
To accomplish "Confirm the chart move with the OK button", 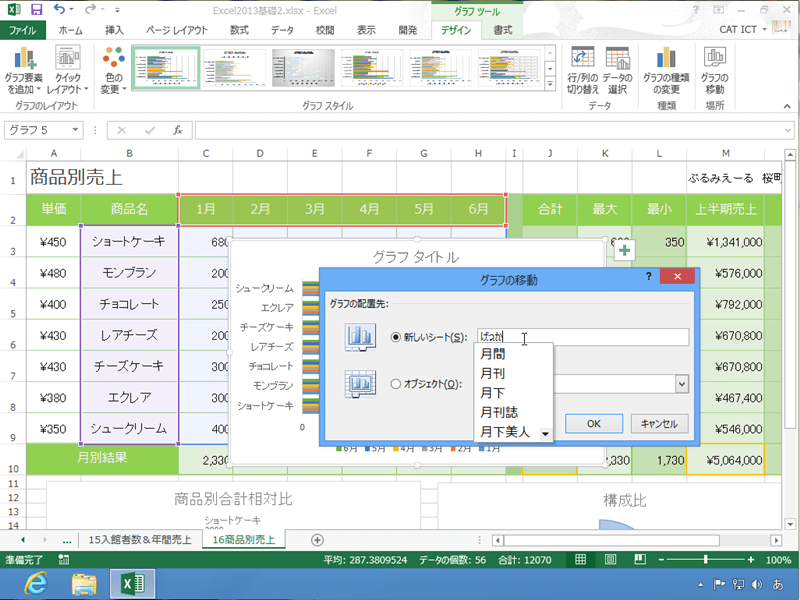I will click(x=593, y=423).
